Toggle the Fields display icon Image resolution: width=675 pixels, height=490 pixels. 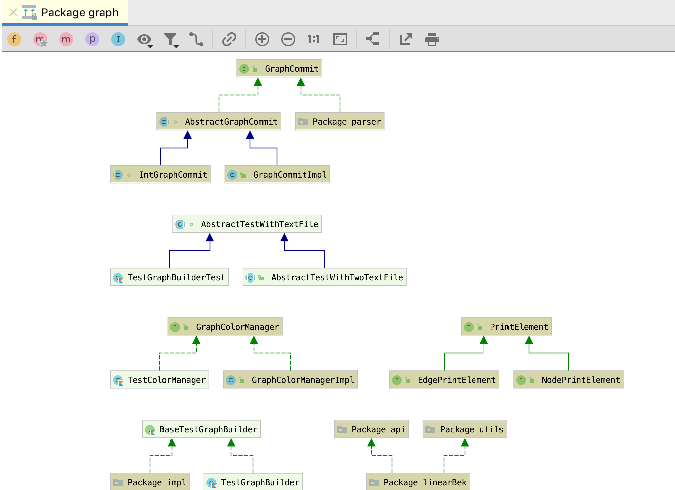(15, 40)
